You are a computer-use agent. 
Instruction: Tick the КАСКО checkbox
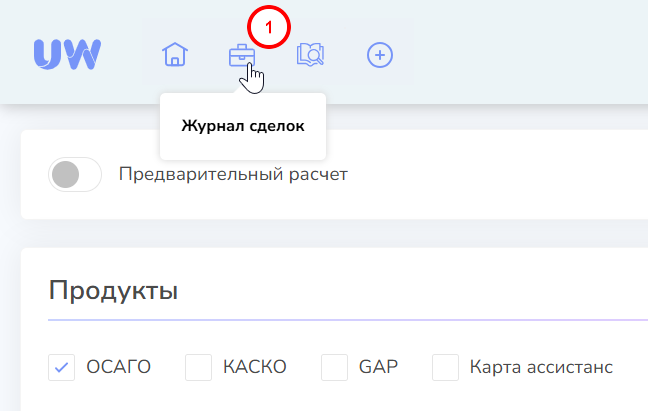click(x=199, y=367)
